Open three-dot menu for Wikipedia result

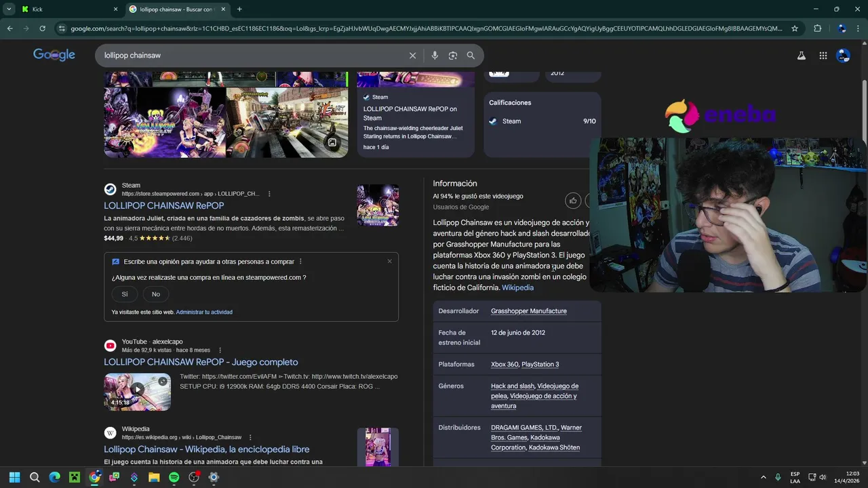(x=250, y=437)
